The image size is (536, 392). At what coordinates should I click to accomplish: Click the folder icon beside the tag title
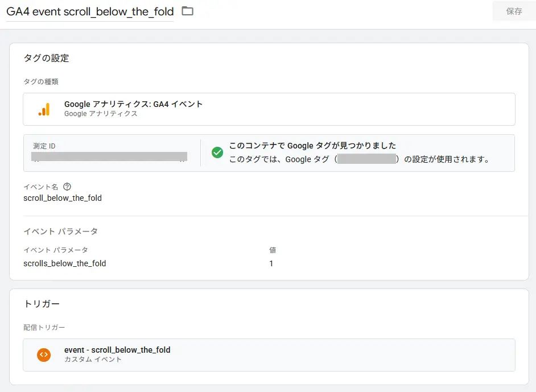coord(187,10)
